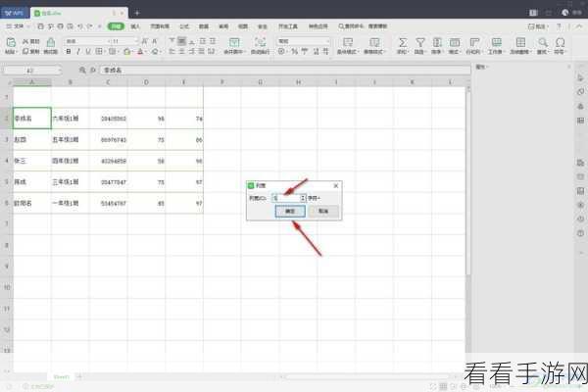588x392 pixels.
Task: Click the Sort icon in the ribbon
Action: tap(437, 42)
